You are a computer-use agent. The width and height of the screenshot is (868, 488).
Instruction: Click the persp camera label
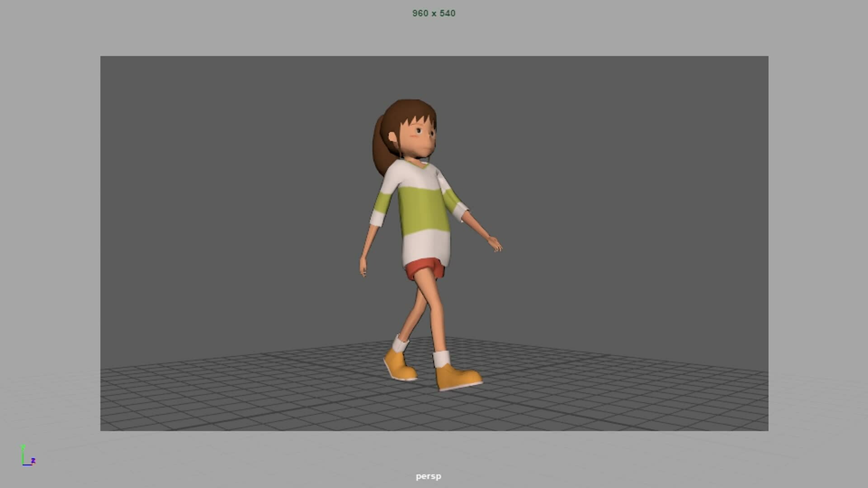[x=429, y=476]
